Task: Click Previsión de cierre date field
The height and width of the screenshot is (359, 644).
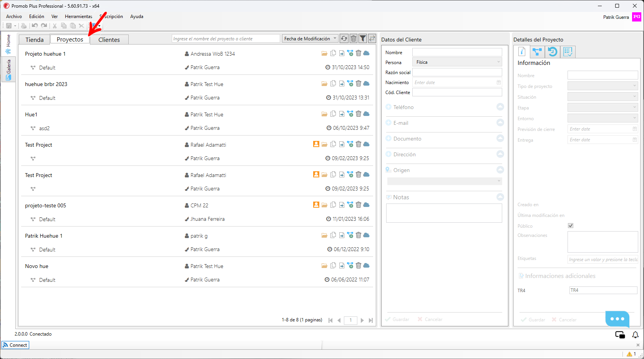Action: [x=603, y=129]
